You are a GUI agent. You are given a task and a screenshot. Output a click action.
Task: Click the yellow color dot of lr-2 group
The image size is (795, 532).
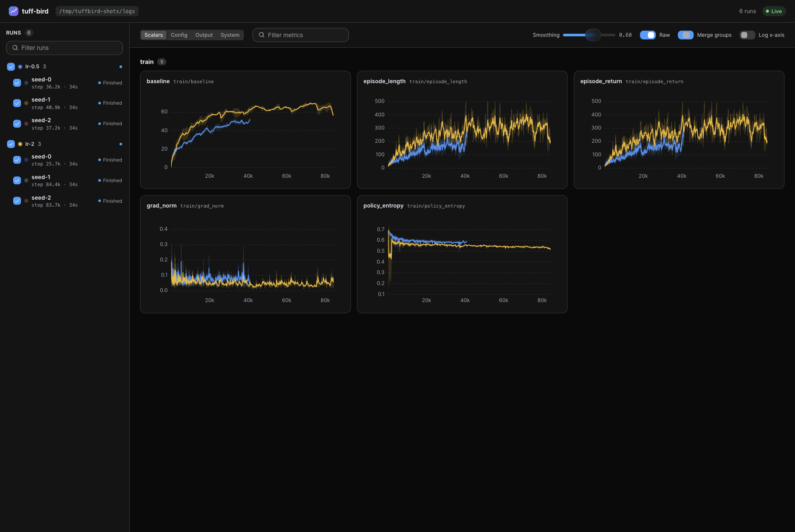[x=20, y=144]
